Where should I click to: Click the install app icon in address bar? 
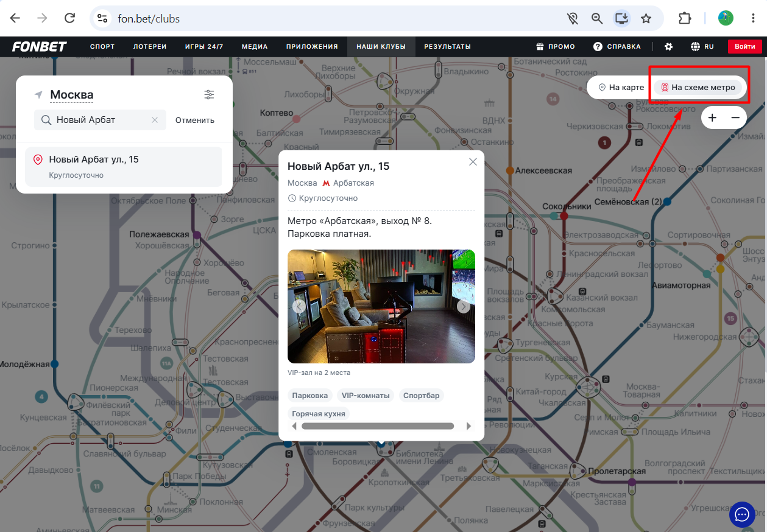(x=621, y=18)
